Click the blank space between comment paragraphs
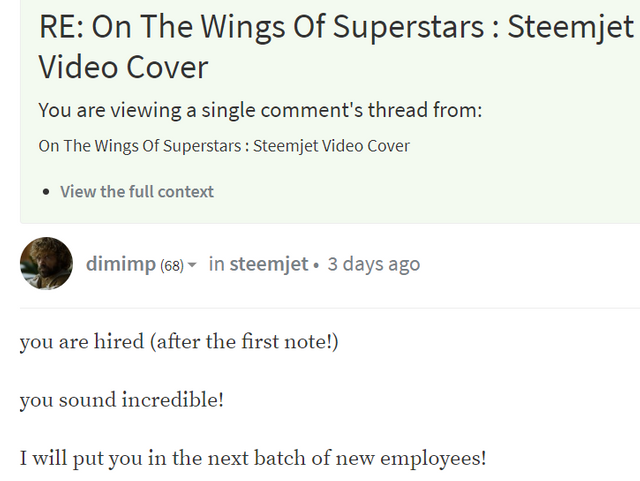Image resolution: width=640 pixels, height=481 pixels. click(x=300, y=372)
